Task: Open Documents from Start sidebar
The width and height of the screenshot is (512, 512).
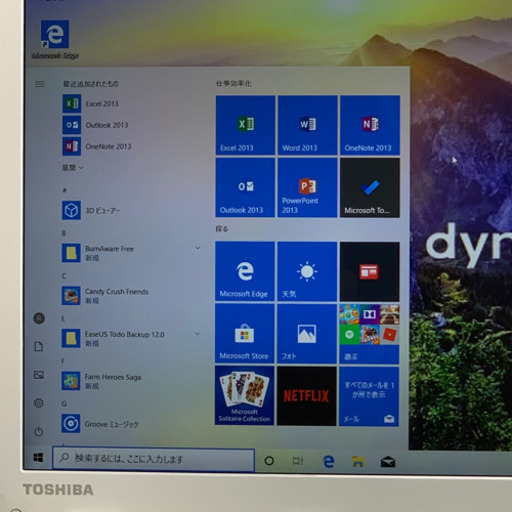Action: tap(39, 346)
